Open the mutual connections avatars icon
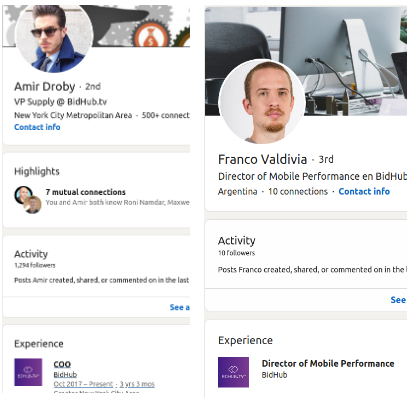 point(28,200)
